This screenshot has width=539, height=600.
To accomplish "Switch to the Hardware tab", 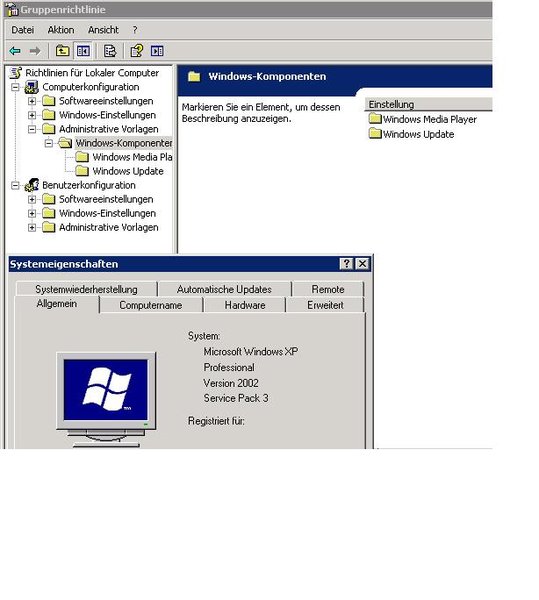I will 245,305.
